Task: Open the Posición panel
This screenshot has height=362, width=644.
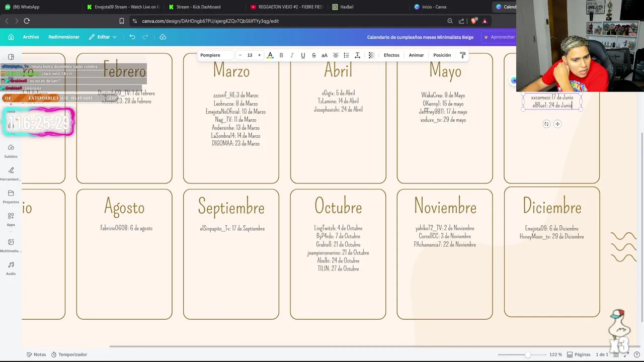Action: tap(442, 55)
